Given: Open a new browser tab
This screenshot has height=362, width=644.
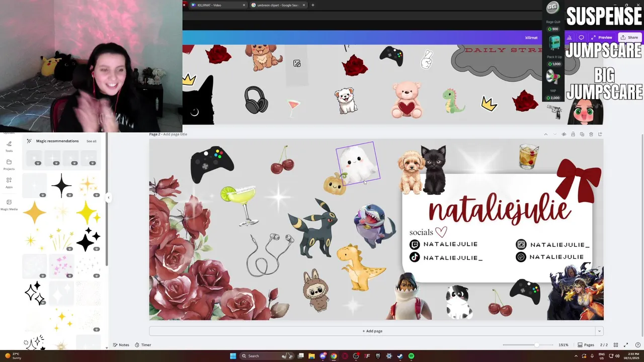Looking at the screenshot, I should 312,5.
